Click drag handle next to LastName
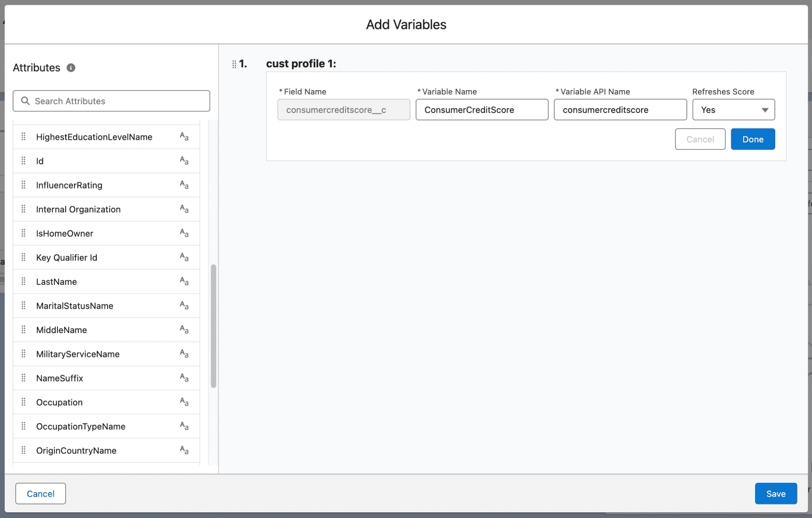812x518 pixels. point(23,282)
